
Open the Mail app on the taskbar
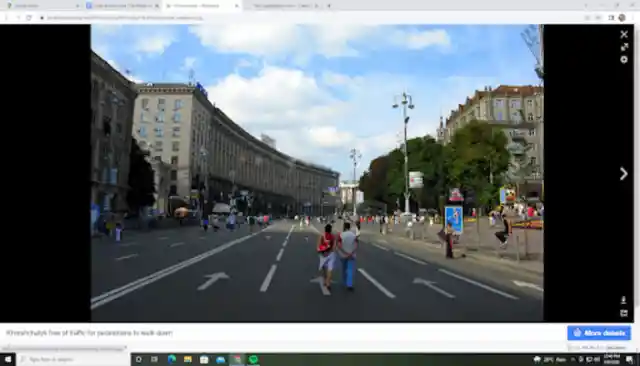(220, 359)
